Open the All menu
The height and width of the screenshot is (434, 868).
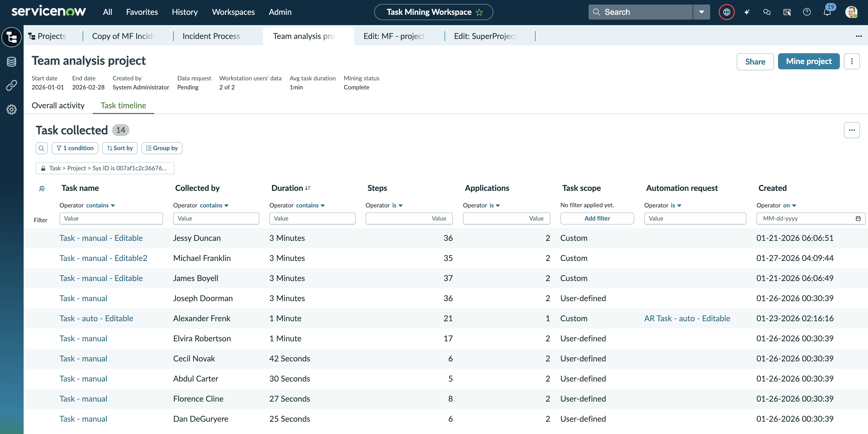108,12
